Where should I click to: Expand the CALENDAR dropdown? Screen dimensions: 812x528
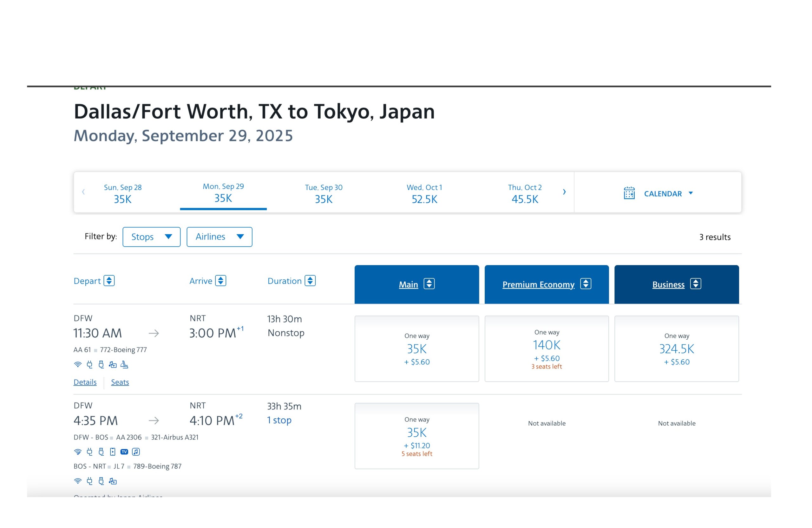[x=691, y=193]
